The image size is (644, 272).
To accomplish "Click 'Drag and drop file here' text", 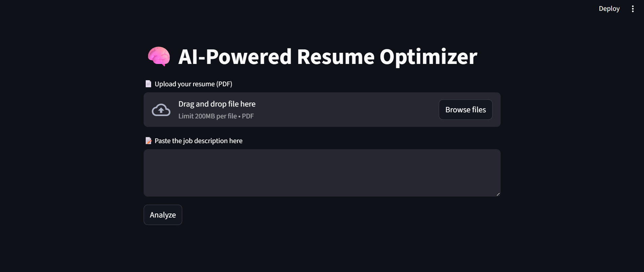I will [x=217, y=104].
